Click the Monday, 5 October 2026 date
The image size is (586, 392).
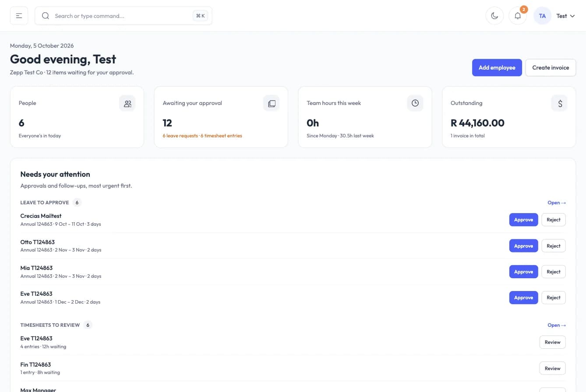42,45
